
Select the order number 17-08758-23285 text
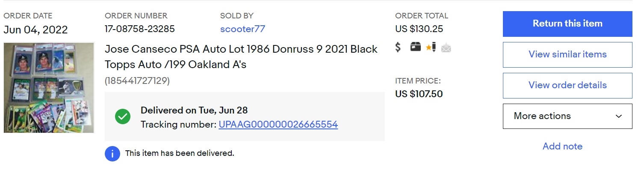[140, 29]
